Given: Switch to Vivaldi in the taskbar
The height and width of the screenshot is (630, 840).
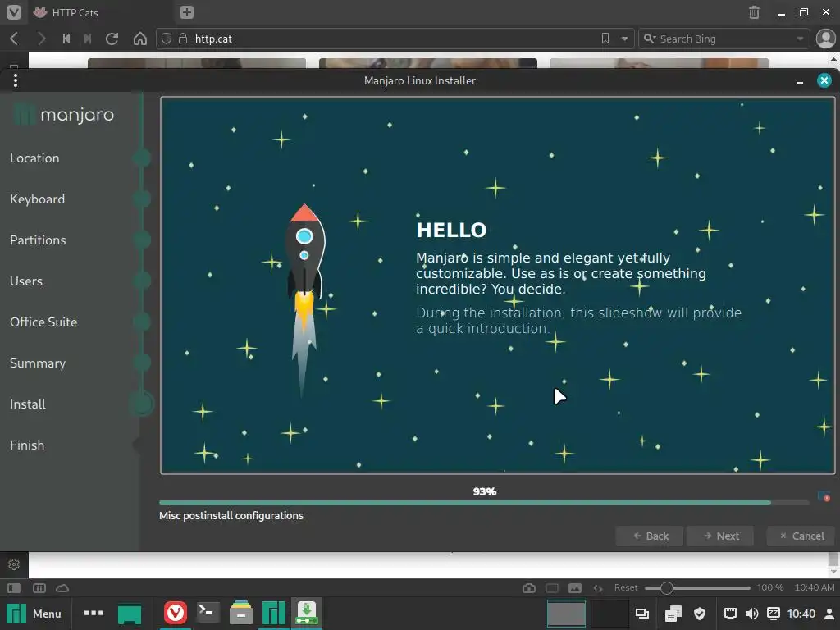Looking at the screenshot, I should (176, 613).
